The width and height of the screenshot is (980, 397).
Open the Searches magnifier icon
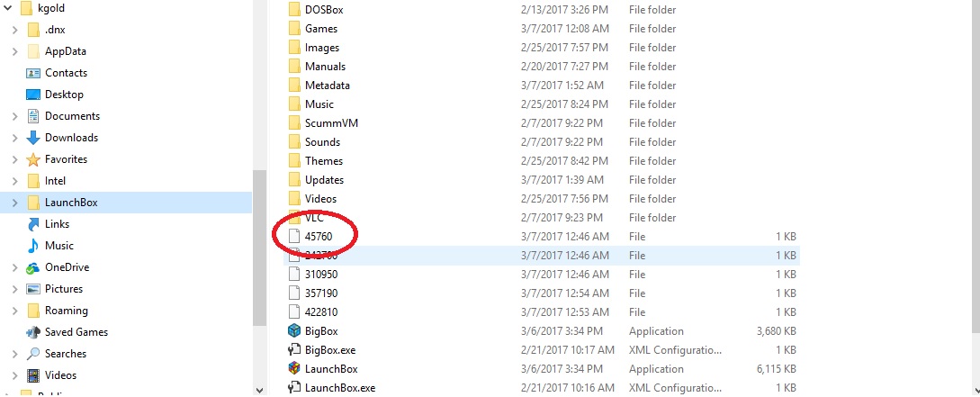33,353
